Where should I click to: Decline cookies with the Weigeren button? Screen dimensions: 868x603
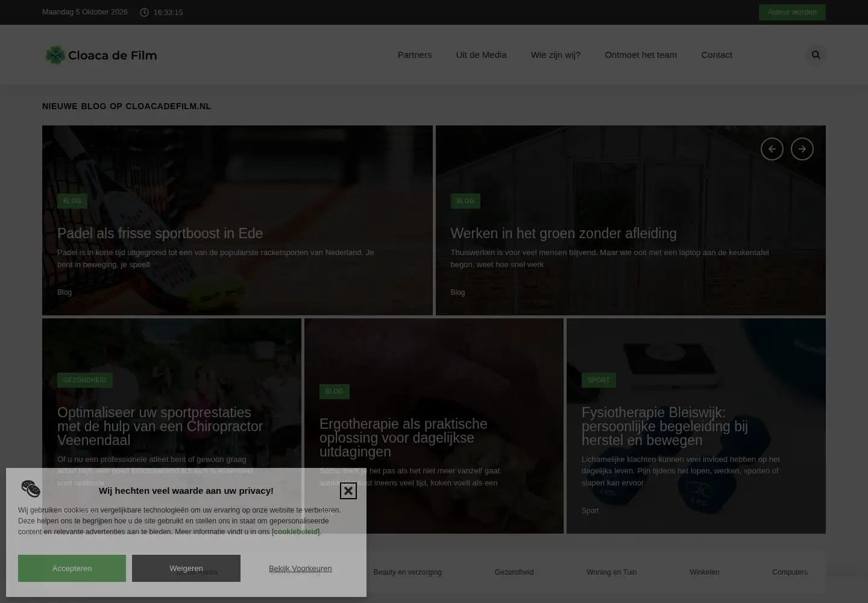pos(186,569)
